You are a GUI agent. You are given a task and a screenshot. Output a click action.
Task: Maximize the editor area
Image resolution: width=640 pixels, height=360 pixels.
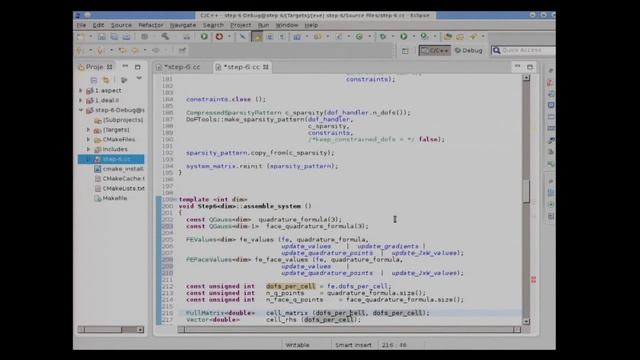point(530,67)
